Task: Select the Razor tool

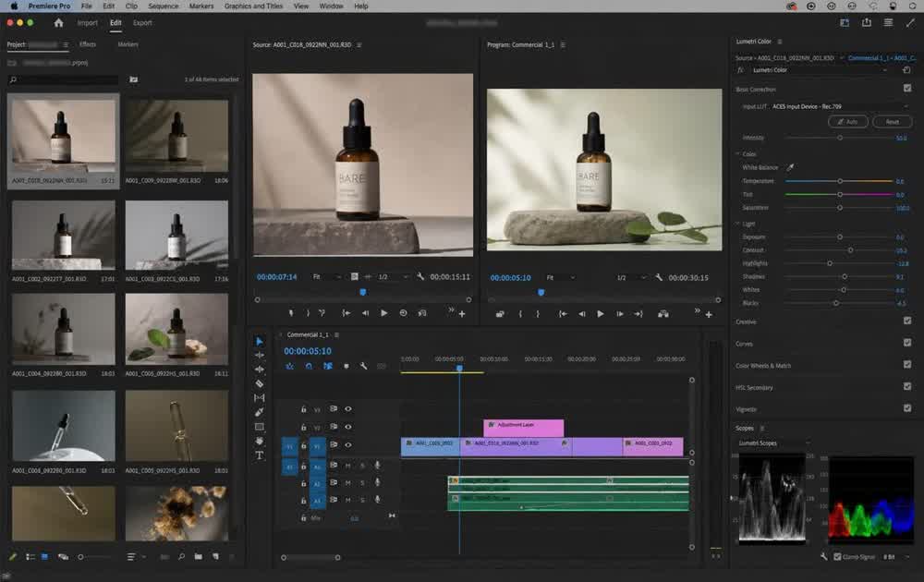Action: [x=260, y=383]
